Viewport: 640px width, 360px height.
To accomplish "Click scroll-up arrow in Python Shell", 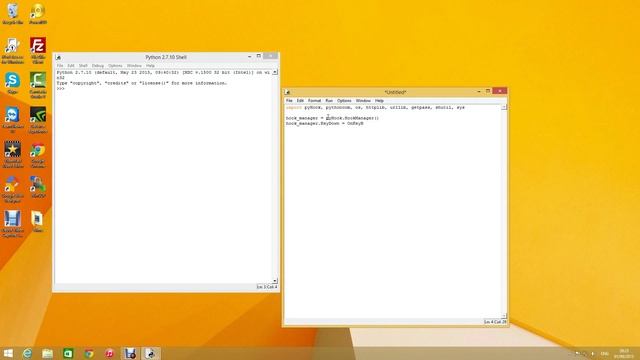I will (275, 72).
